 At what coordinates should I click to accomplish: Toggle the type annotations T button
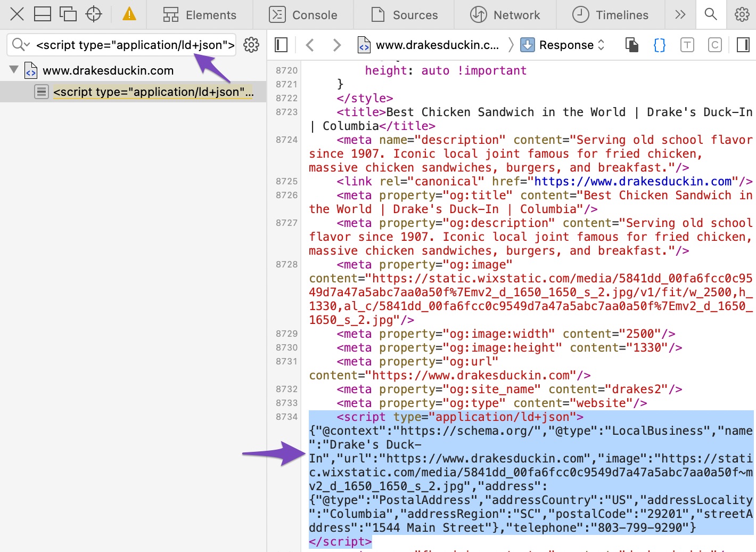(687, 45)
